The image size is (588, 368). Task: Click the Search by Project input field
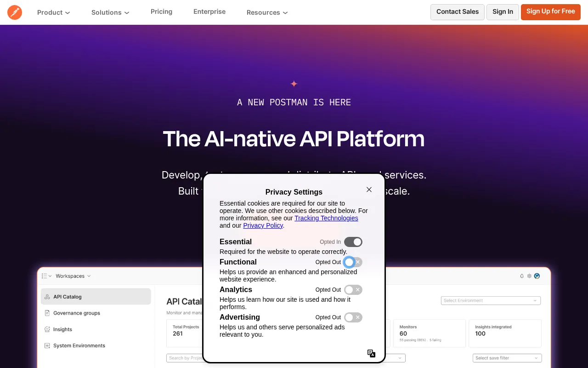185,358
